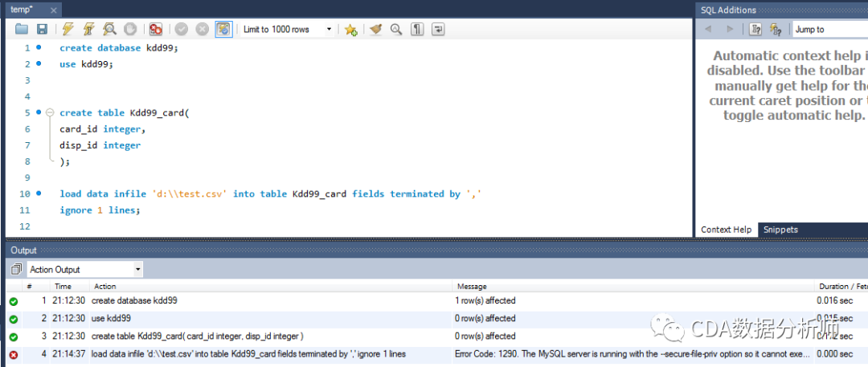
Task: Click the red error icon on row 4
Action: 14,355
